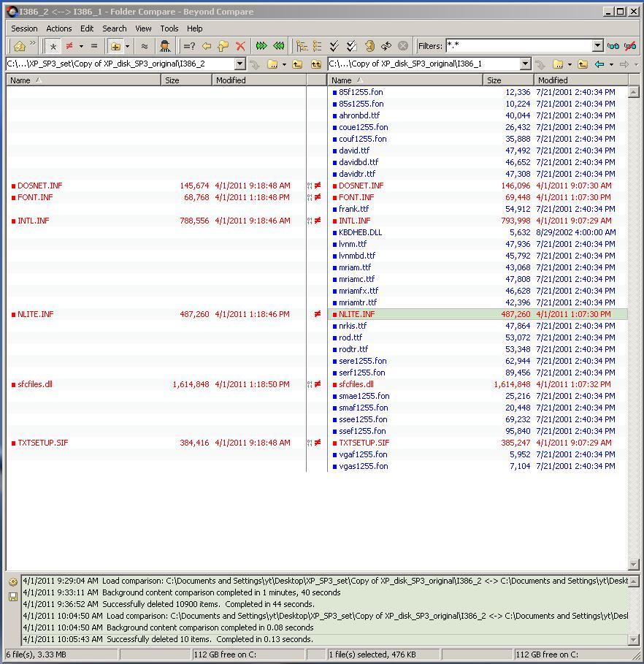Open the Search menu
The image size is (644, 664).
point(115,28)
